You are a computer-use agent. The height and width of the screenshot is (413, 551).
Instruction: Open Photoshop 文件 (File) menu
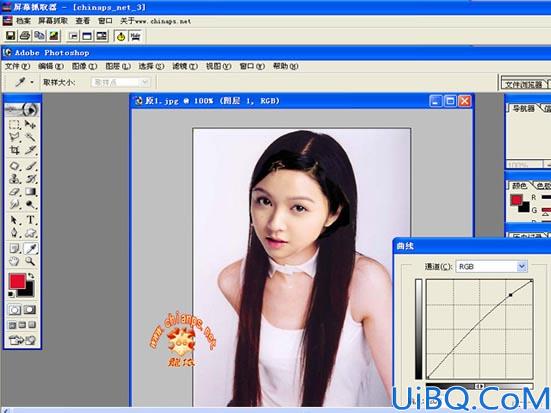click(x=17, y=66)
